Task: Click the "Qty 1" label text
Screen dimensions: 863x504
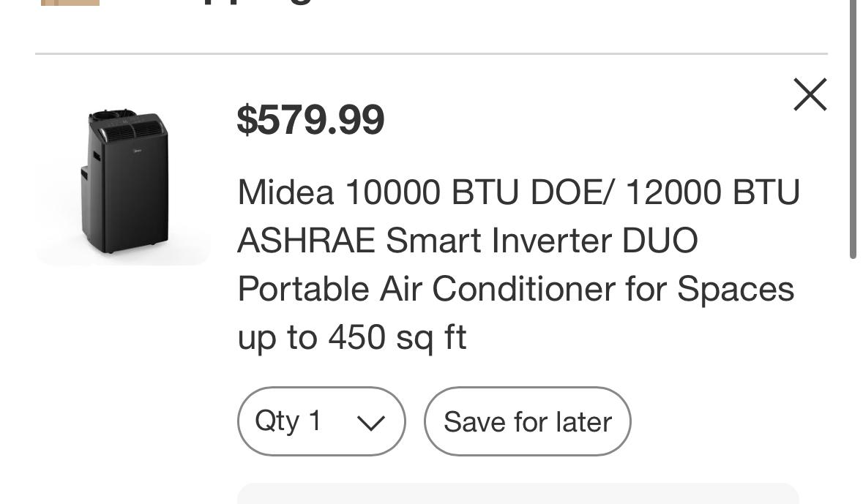Action: point(288,421)
